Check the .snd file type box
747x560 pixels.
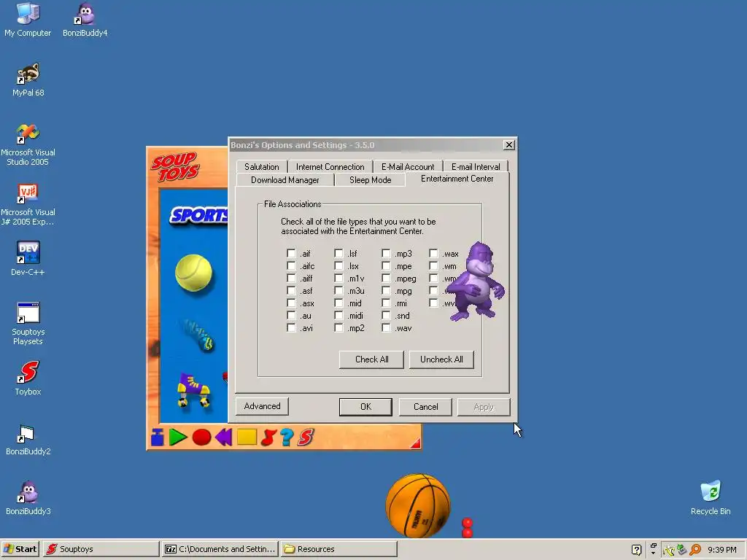(x=386, y=315)
